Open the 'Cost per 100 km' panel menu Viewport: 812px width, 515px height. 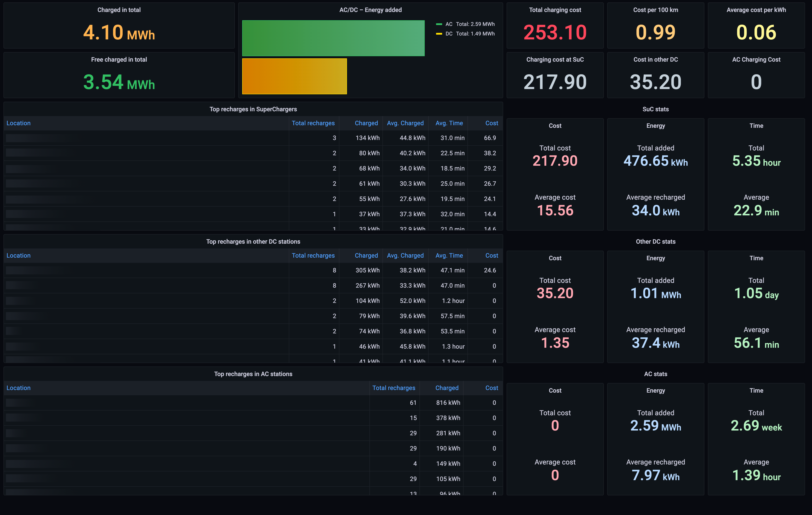pos(655,10)
